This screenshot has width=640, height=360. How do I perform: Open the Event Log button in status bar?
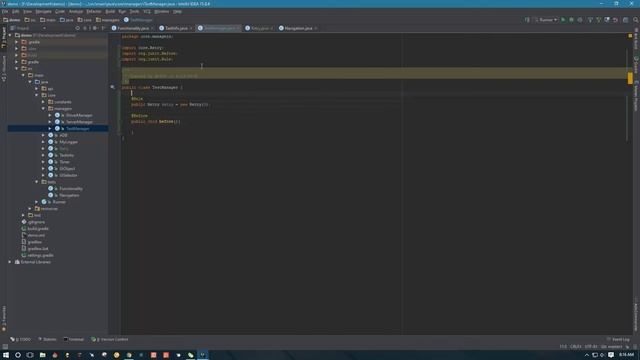[x=618, y=339]
